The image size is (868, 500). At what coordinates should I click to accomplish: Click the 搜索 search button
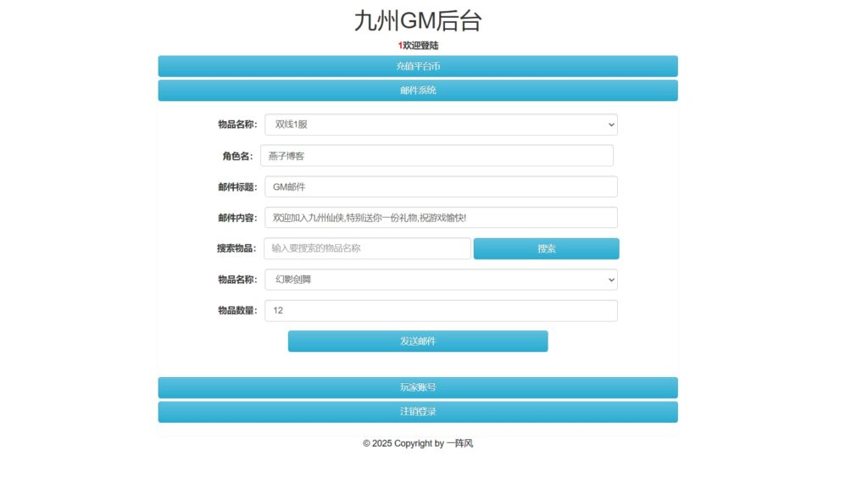coord(546,248)
